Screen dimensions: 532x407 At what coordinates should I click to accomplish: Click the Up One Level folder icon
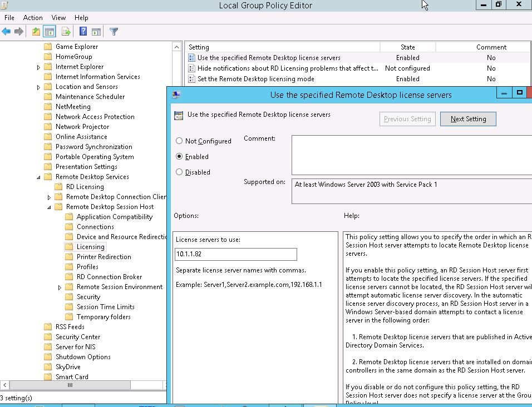pos(36,32)
